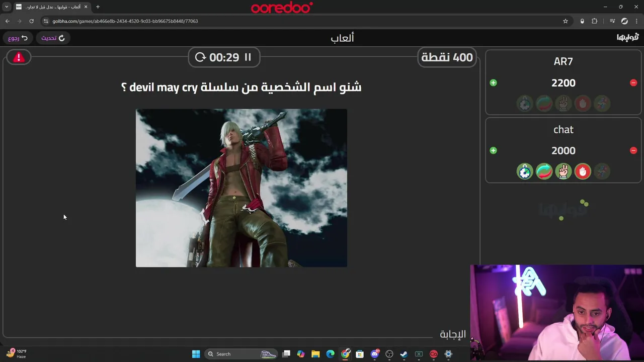Add points to team chat
644x362 pixels.
click(493, 150)
